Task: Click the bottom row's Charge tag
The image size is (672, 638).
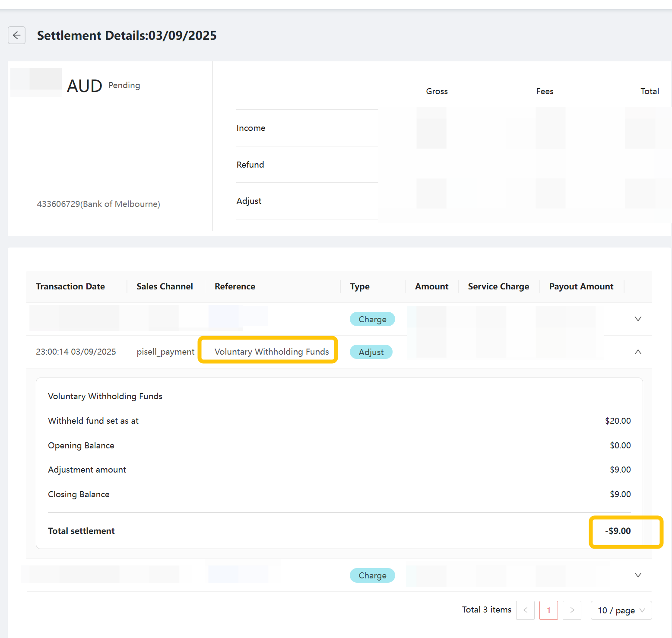Action: pyautogui.click(x=372, y=575)
